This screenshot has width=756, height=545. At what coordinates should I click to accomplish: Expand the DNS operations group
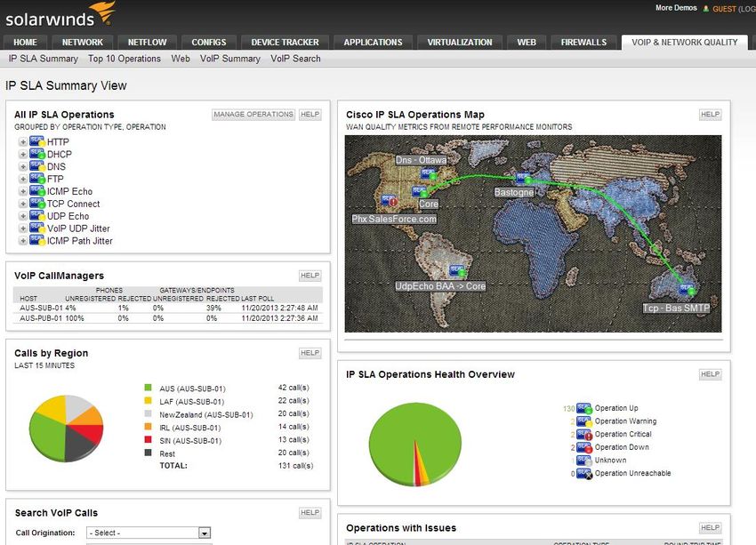22,166
